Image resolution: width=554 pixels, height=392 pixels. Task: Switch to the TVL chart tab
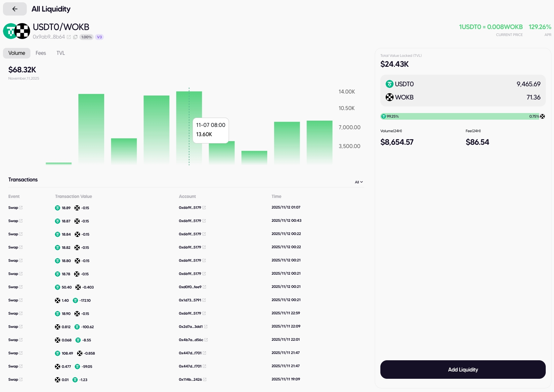(61, 53)
